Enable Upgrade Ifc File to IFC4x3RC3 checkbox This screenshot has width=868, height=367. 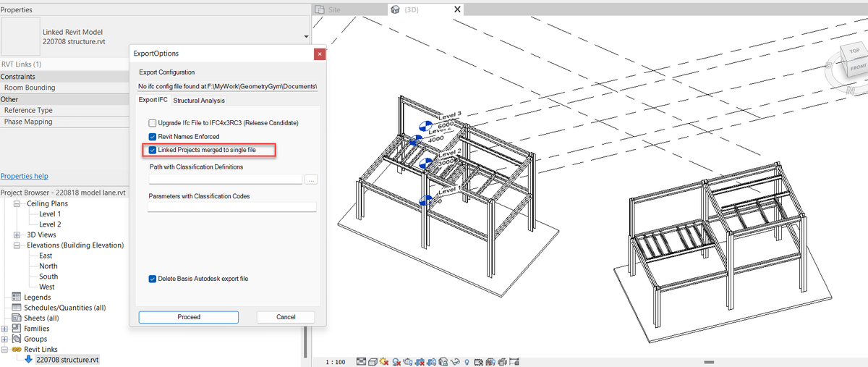[153, 123]
